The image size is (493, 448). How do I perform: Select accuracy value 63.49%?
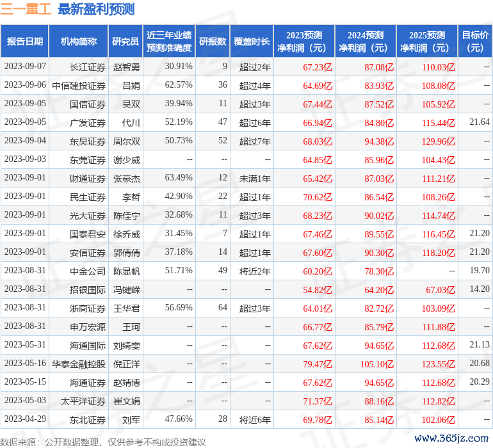click(x=179, y=178)
